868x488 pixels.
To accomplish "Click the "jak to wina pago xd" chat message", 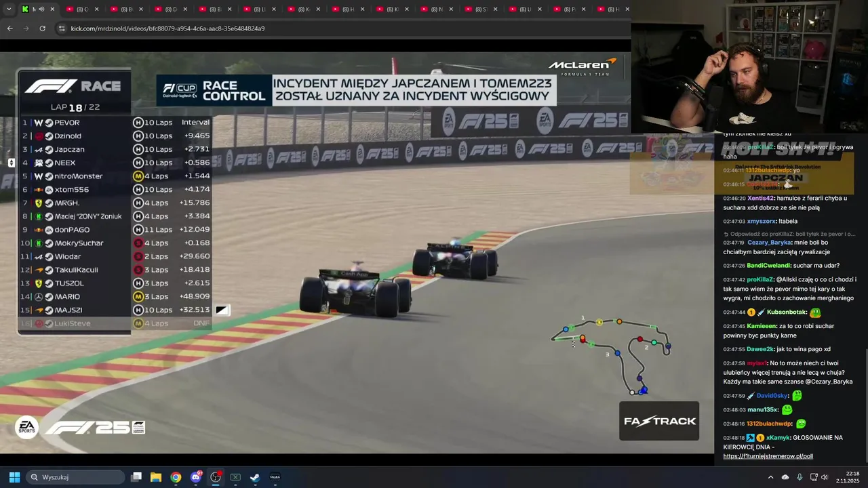I will pos(803,350).
